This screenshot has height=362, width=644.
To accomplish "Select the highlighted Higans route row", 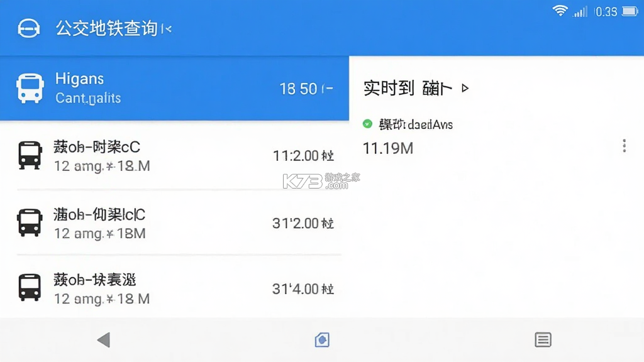I will point(175,88).
